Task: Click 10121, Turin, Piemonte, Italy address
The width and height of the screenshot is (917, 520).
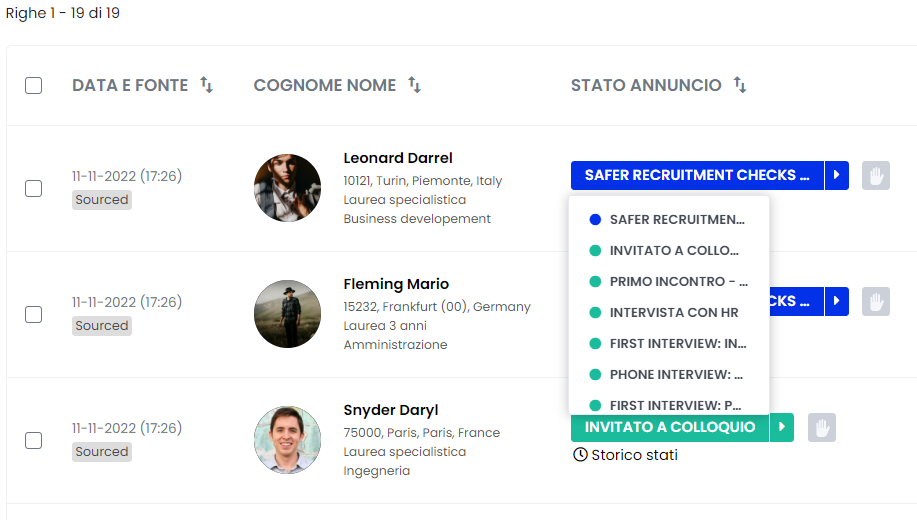Action: [x=422, y=181]
